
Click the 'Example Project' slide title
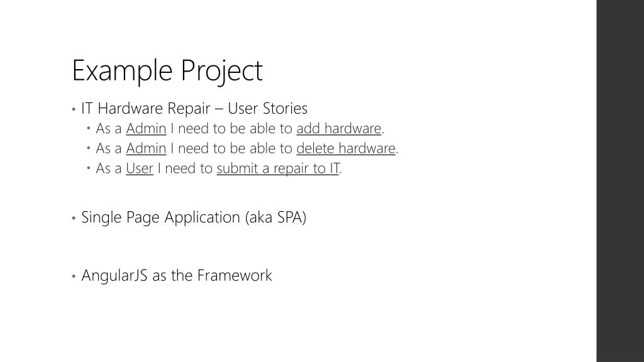pos(167,71)
